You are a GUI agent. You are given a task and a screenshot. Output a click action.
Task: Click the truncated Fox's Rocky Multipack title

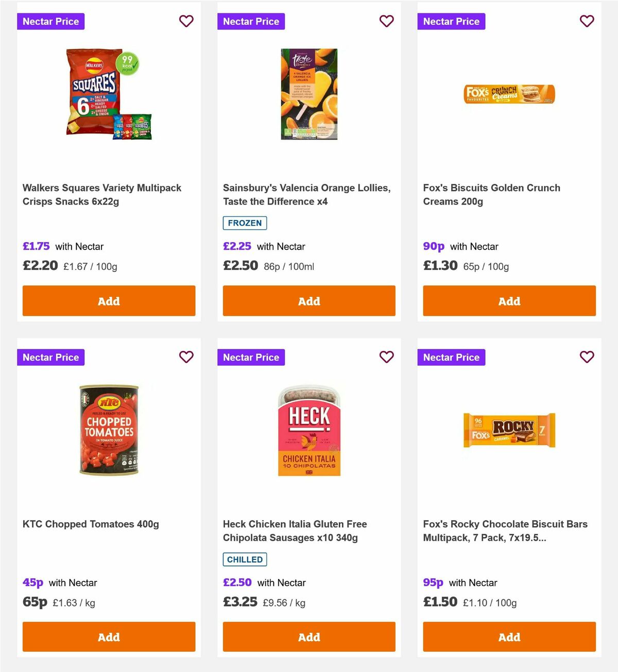[x=505, y=530]
